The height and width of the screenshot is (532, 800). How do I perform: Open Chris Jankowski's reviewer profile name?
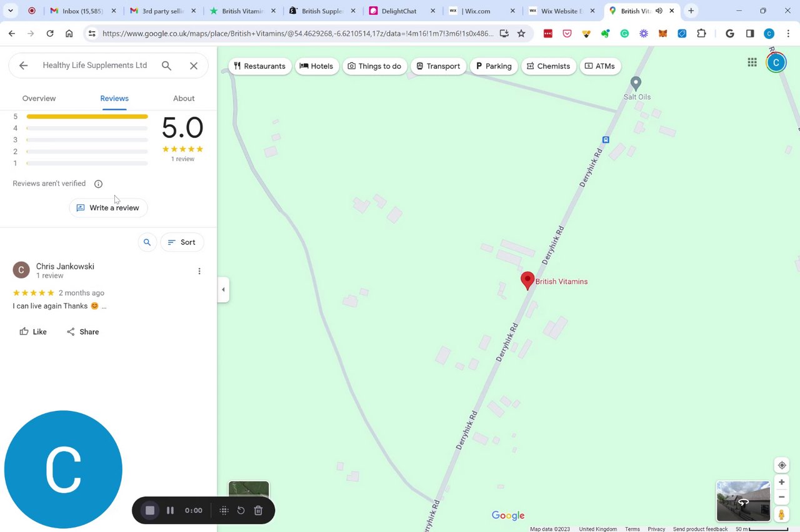pos(65,267)
